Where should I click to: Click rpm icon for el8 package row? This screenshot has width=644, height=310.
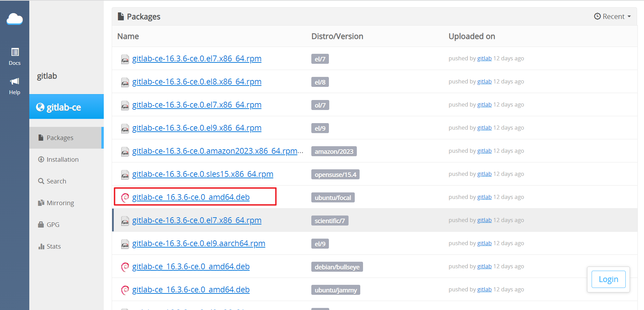pos(125,82)
